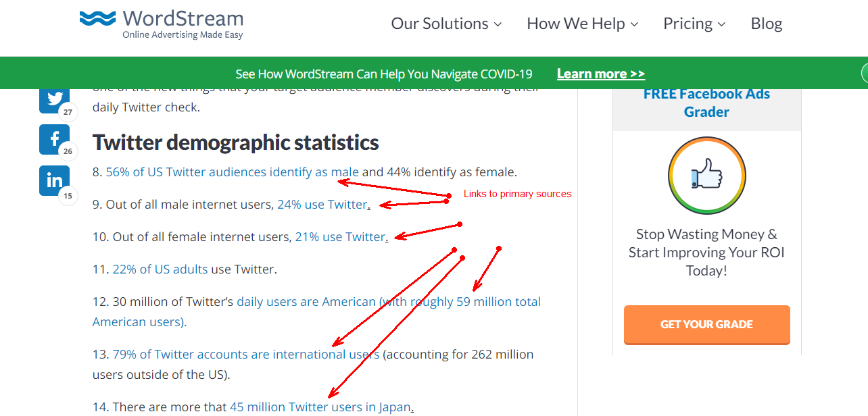Open the FREE Facebook Ads Grader link
The image size is (868, 416).
pos(706,103)
